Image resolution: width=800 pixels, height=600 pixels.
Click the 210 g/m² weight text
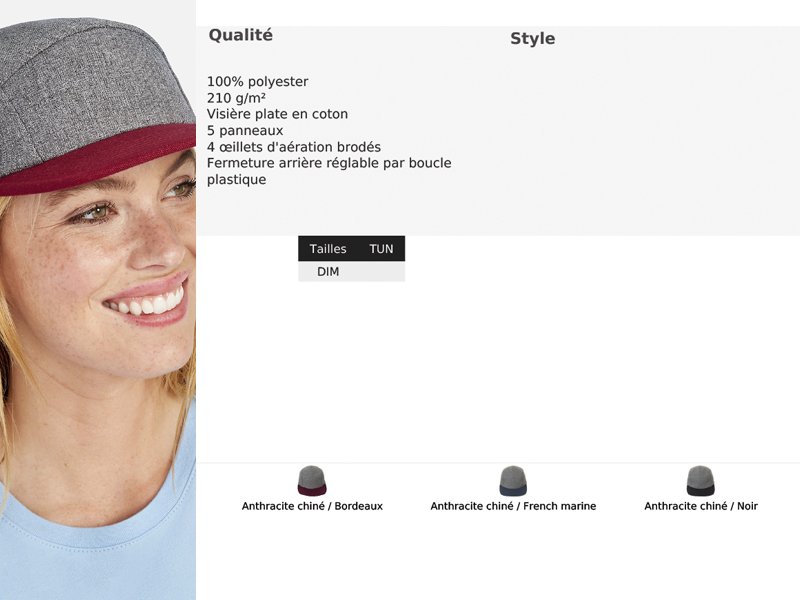pyautogui.click(x=236, y=98)
